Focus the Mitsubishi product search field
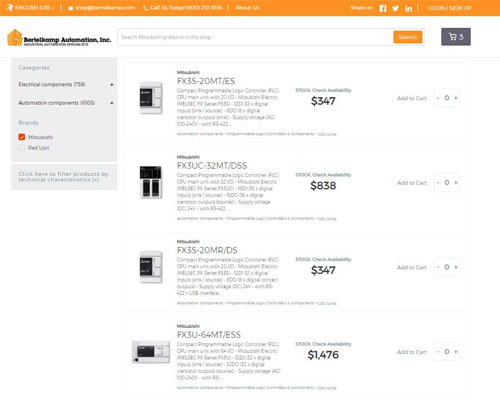The width and height of the screenshot is (500, 400). 255,37
